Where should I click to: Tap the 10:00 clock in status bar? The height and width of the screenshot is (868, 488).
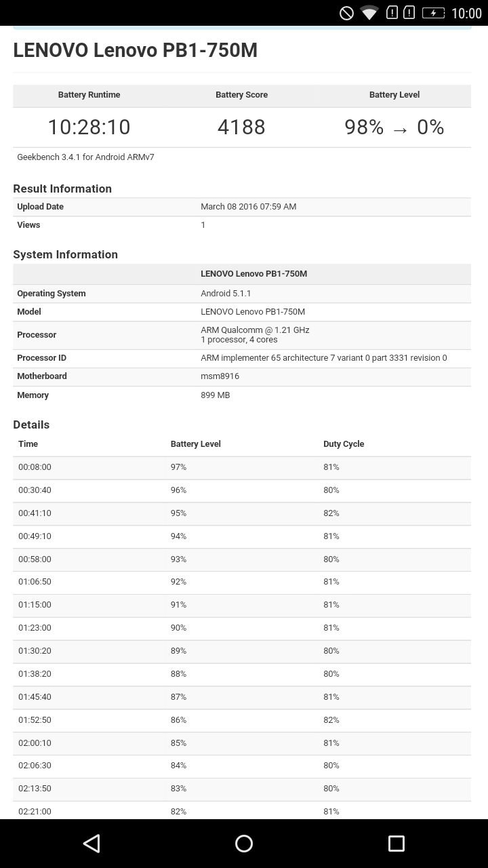pos(466,14)
